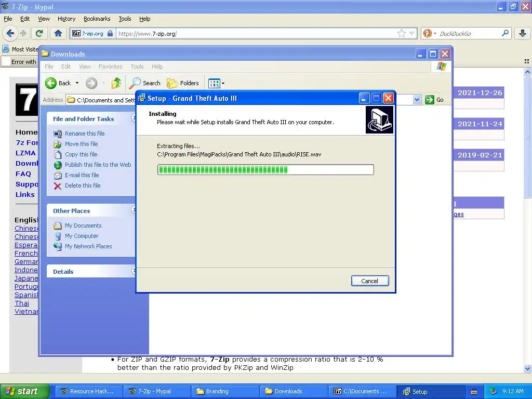532x399 pixels.
Task: Click Back in the Downloads window
Action: [58, 83]
